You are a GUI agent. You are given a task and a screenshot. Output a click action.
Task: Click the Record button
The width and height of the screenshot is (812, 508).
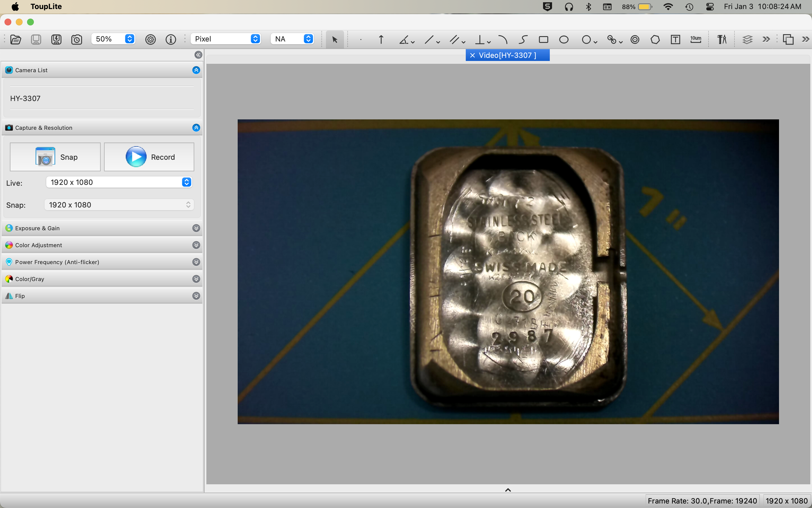coord(149,157)
